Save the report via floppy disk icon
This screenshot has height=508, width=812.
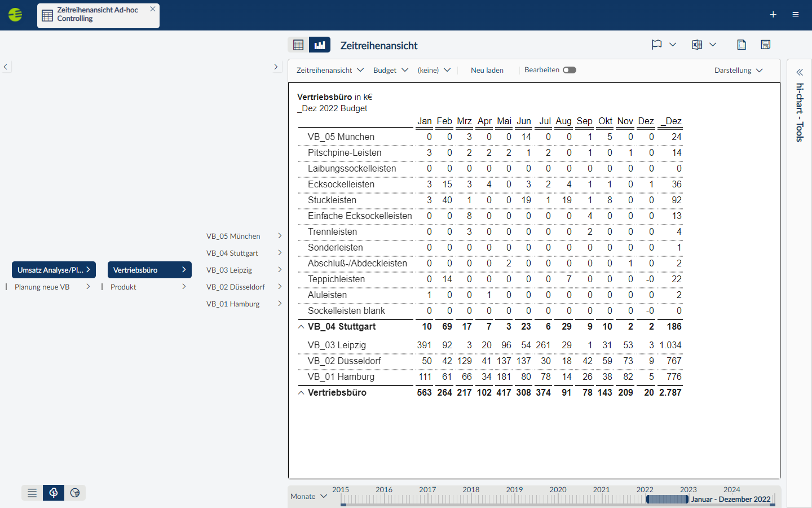coord(765,44)
